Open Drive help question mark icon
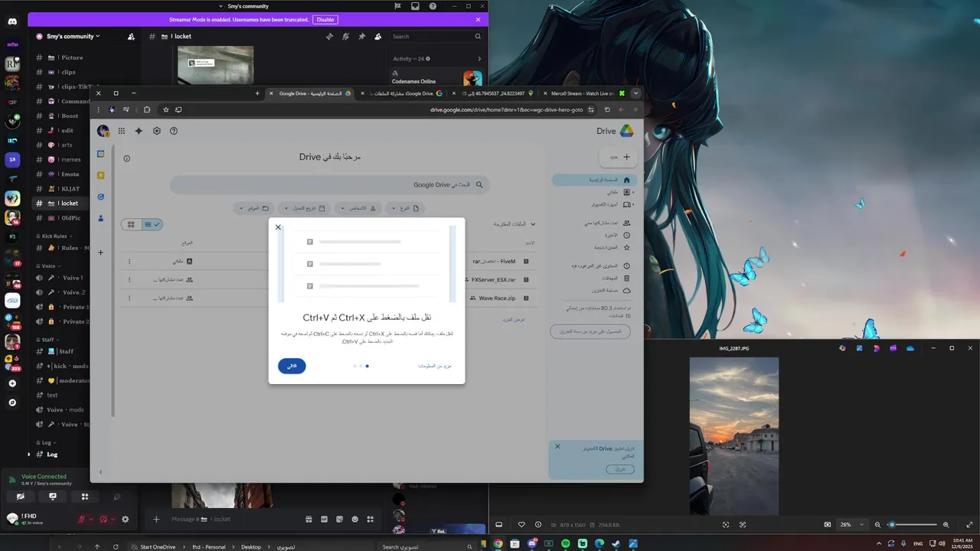Image resolution: width=980 pixels, height=551 pixels. (x=174, y=131)
